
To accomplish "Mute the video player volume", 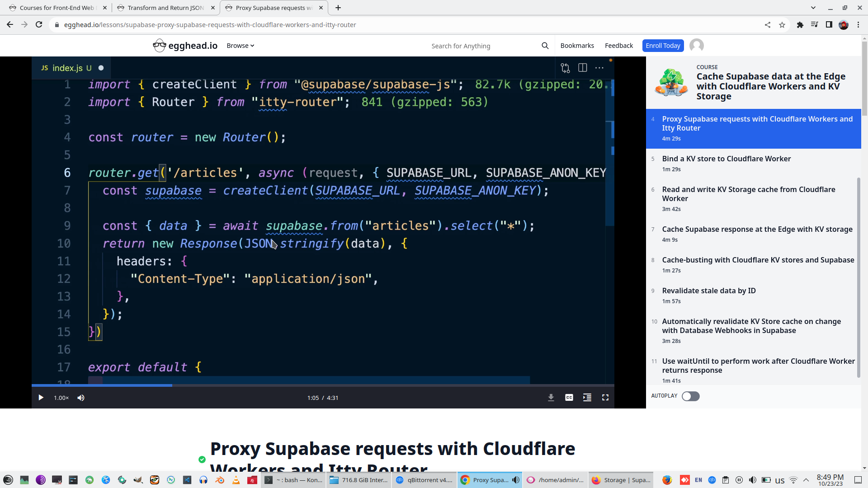I will (81, 398).
